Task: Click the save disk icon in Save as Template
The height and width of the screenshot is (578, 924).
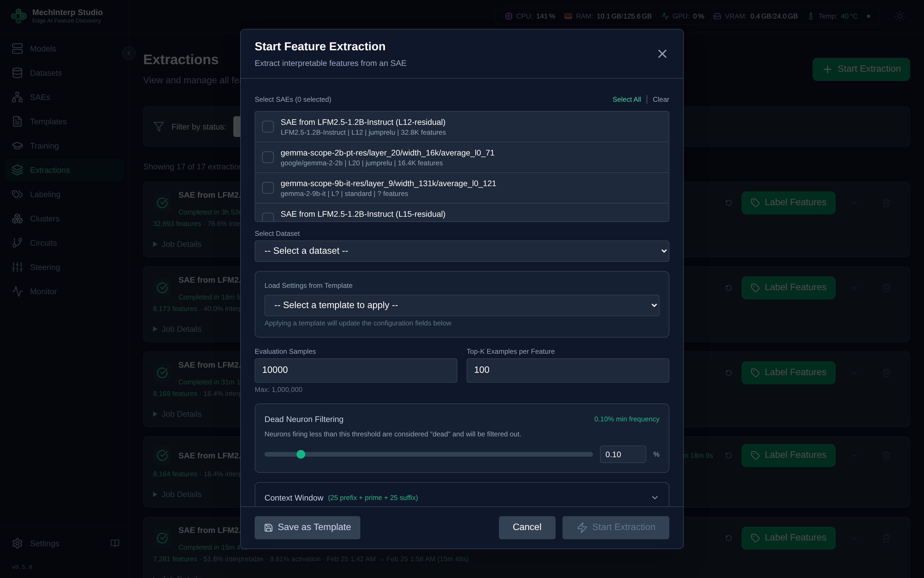Action: pyautogui.click(x=269, y=528)
